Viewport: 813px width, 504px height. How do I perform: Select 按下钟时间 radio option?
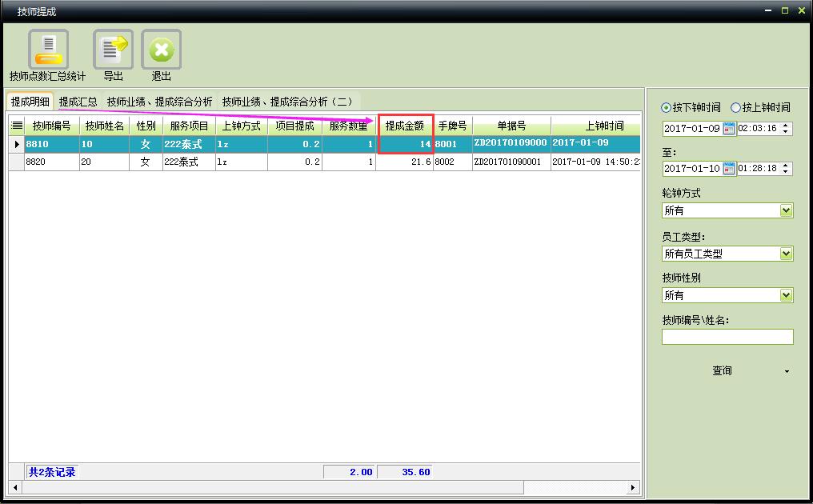pos(691,107)
